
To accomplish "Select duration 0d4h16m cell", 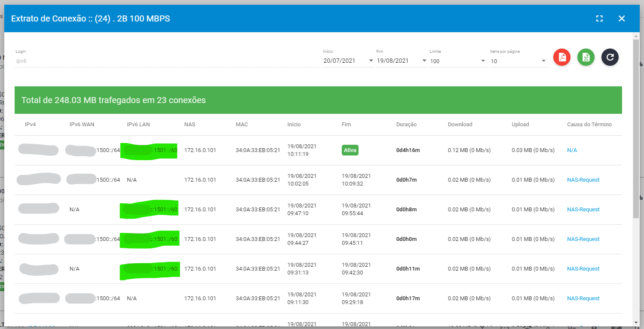I will click(408, 150).
